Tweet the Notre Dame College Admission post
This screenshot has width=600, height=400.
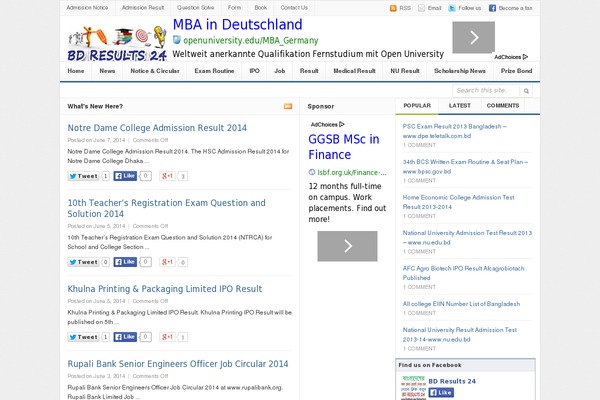tap(83, 176)
